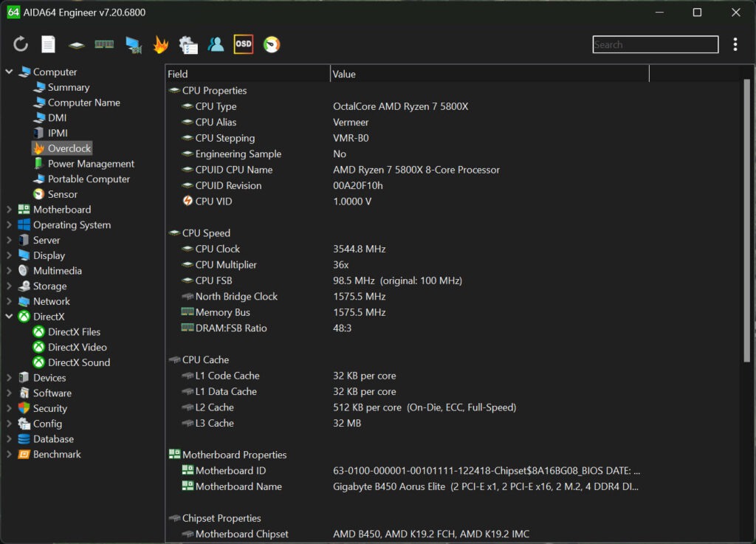Click the CPU chip toolbar icon
Screen dimensions: 756x544
click(x=76, y=45)
